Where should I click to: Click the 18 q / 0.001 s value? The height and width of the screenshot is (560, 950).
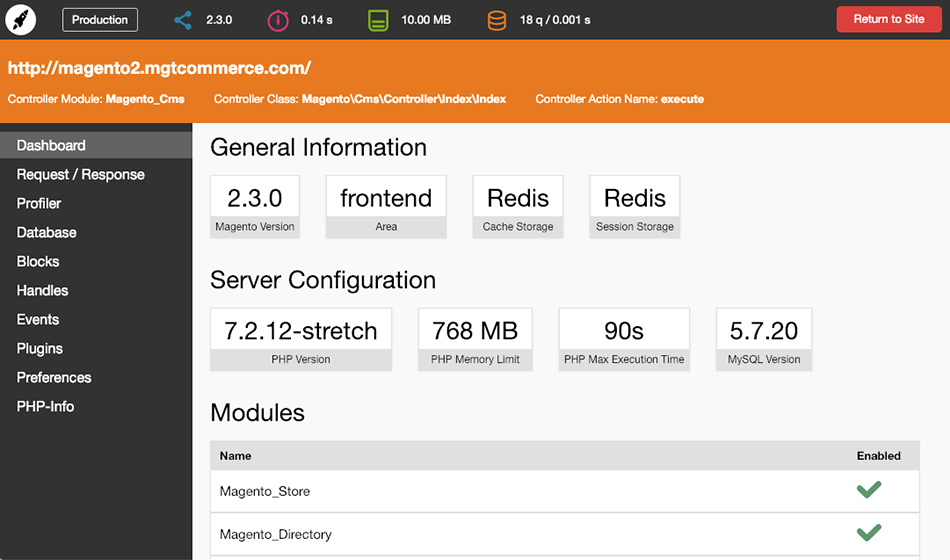(x=555, y=20)
